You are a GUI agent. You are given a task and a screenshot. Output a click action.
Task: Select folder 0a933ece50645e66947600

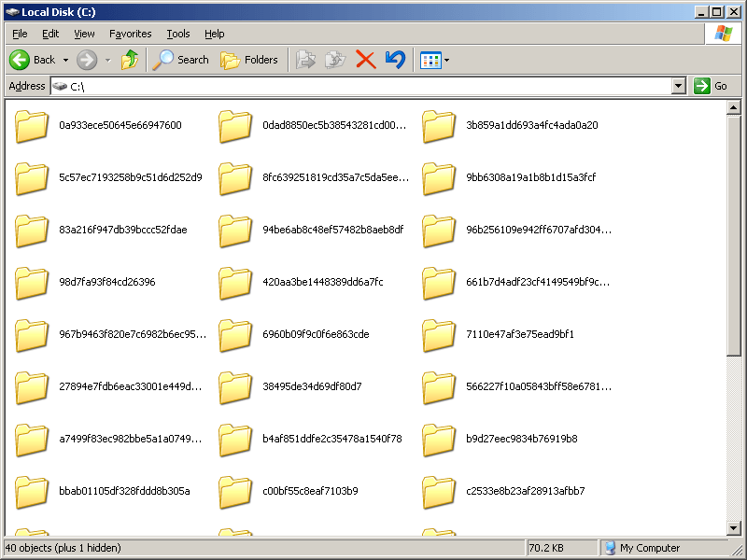coord(121,126)
